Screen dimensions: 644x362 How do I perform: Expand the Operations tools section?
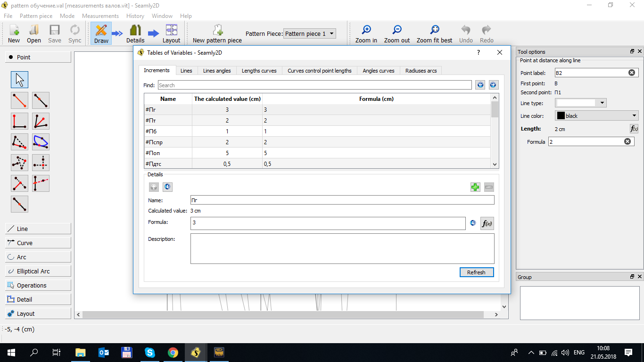38,285
